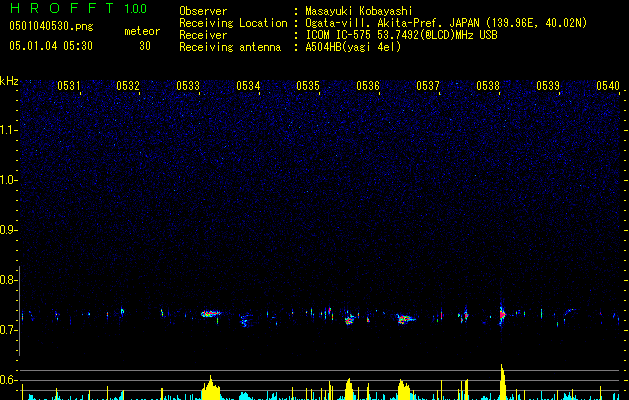Click the receiver ICOM IC-575 text
The image size is (629, 400).
pos(338,35)
